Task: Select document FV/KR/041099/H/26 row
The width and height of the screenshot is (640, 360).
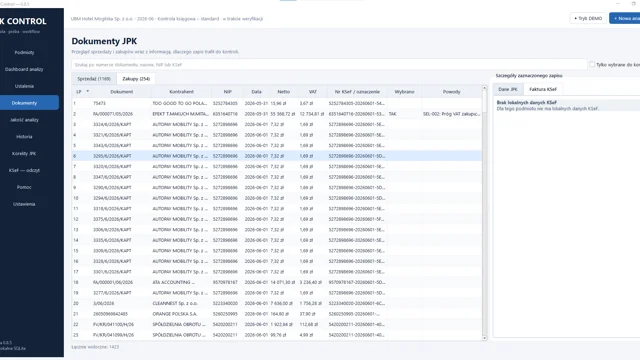Action: pos(277,335)
